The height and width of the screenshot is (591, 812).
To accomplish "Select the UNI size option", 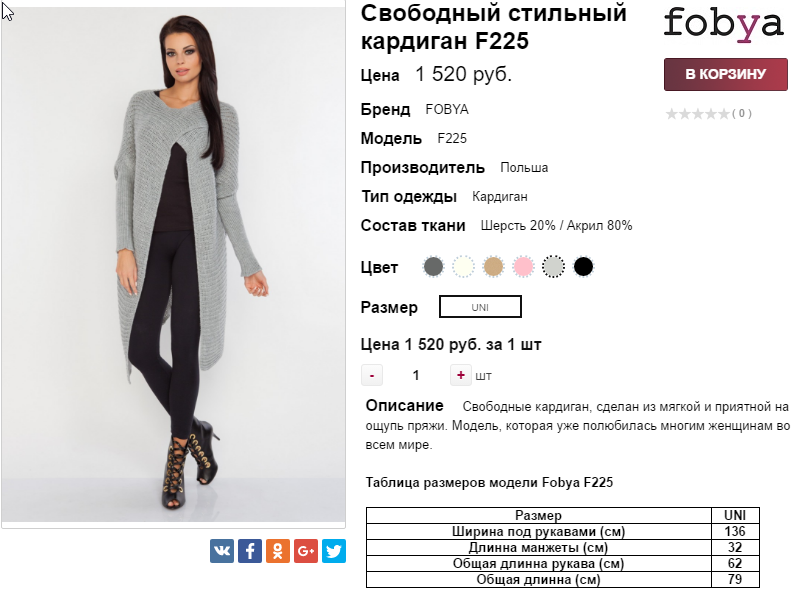I will [480, 307].
